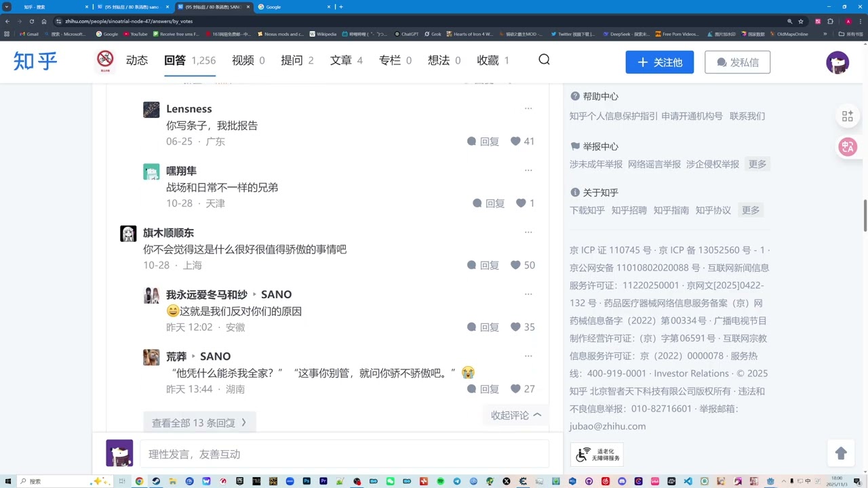
Task: Like the reply with 35 likes
Action: point(522,327)
